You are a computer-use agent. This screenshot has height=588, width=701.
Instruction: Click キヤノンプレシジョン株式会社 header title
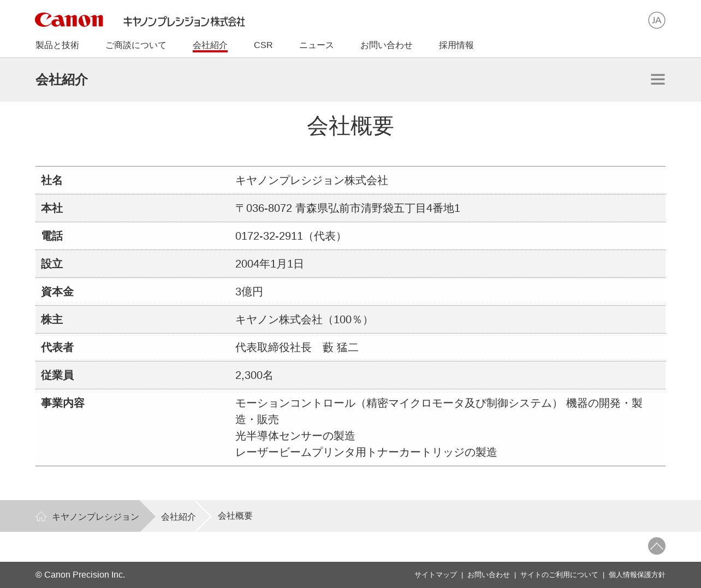click(184, 21)
